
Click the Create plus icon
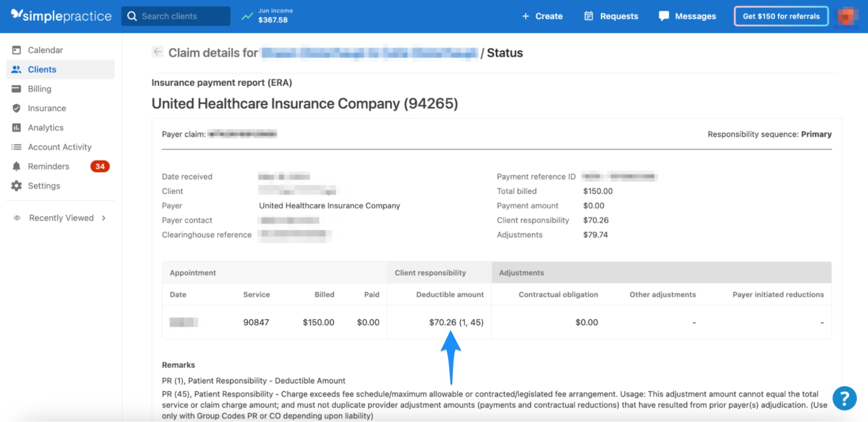point(525,16)
